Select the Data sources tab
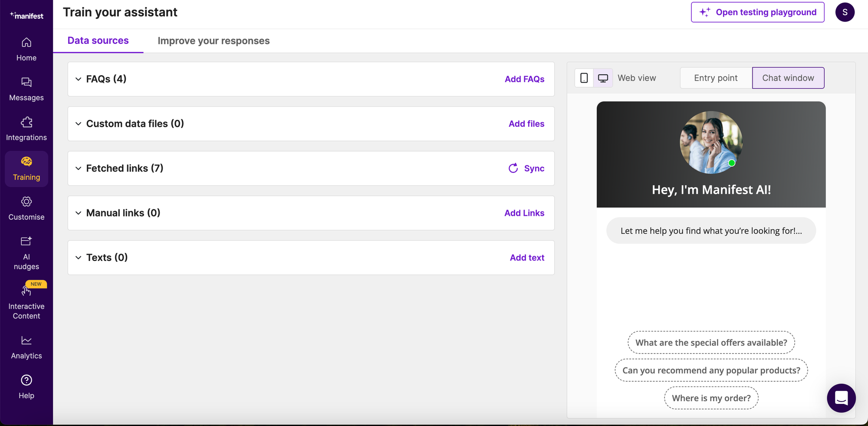 (x=98, y=40)
